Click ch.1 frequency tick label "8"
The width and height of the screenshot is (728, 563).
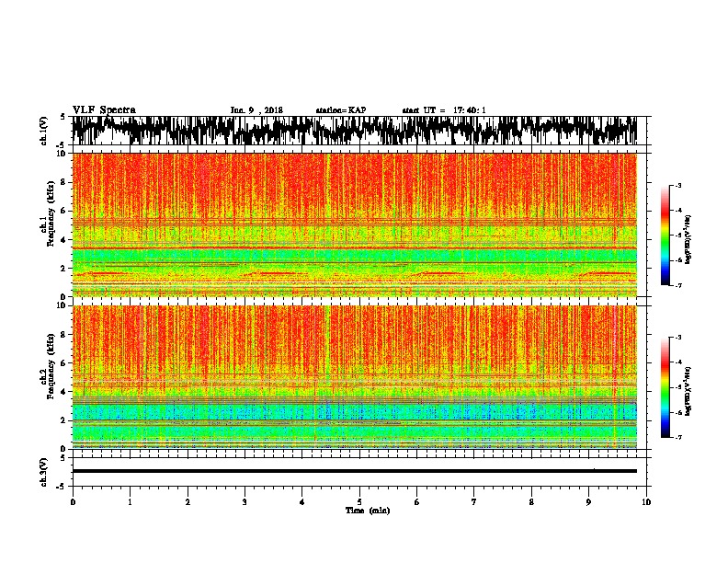pyautogui.click(x=65, y=182)
